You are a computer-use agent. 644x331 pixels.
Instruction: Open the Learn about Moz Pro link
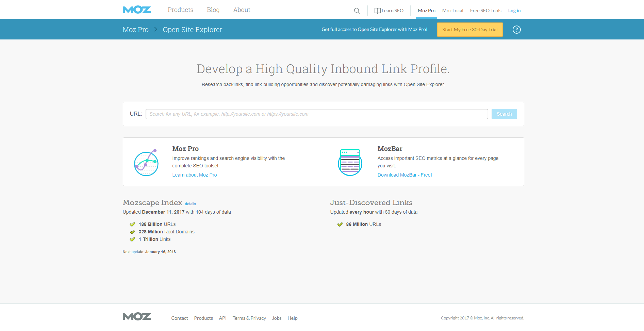click(x=195, y=175)
